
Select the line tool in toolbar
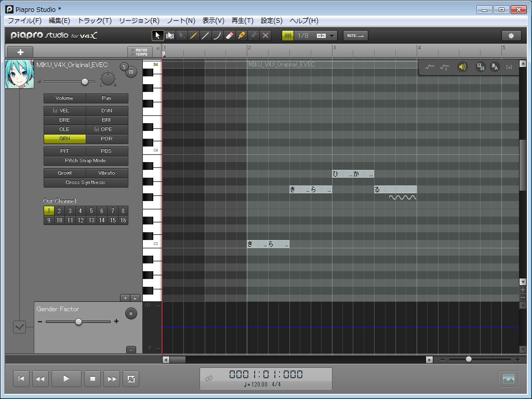point(205,36)
